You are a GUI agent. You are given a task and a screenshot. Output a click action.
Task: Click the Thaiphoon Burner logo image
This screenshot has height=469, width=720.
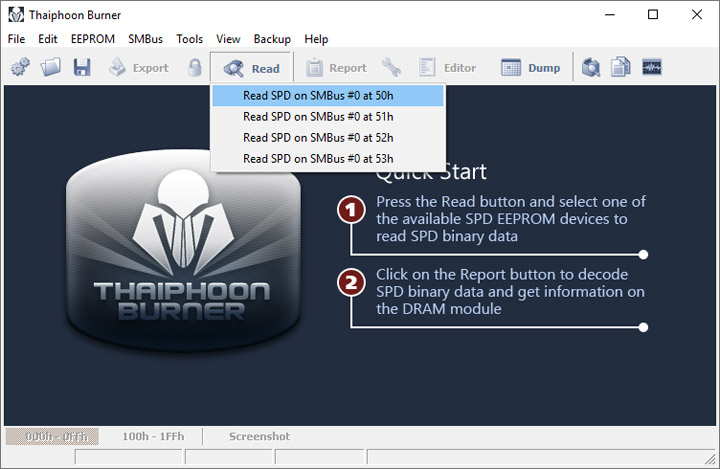click(183, 250)
